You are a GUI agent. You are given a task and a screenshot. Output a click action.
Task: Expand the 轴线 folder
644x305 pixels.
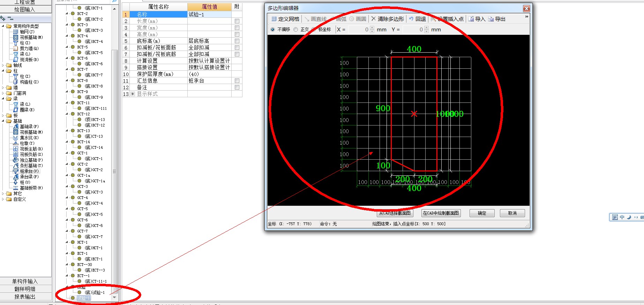pyautogui.click(x=3, y=65)
